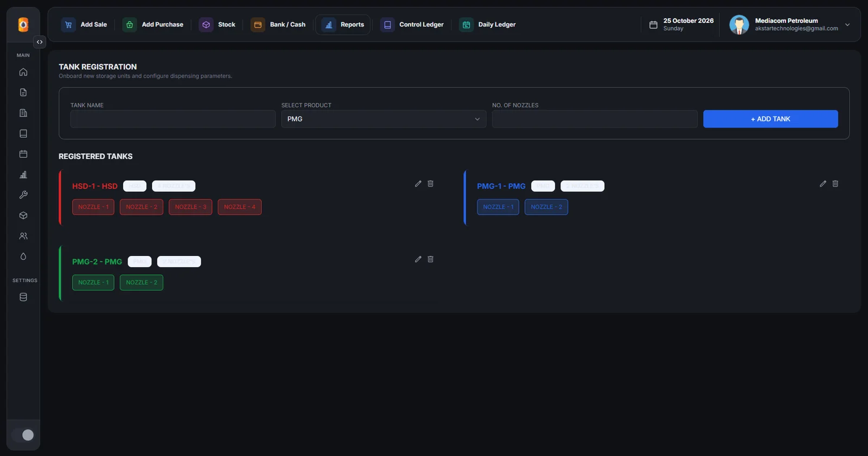This screenshot has height=456, width=868.
Task: Click the HSD-1 - HSD tank title
Action: click(x=95, y=186)
